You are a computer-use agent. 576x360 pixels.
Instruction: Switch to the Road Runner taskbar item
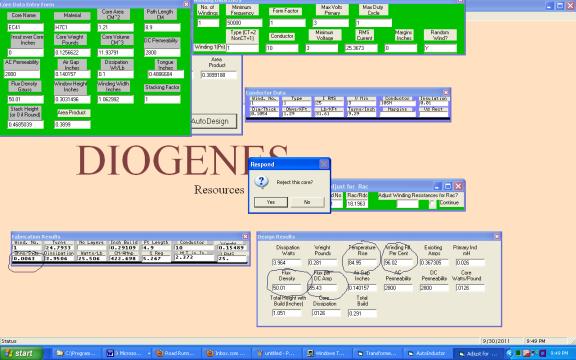point(176,353)
